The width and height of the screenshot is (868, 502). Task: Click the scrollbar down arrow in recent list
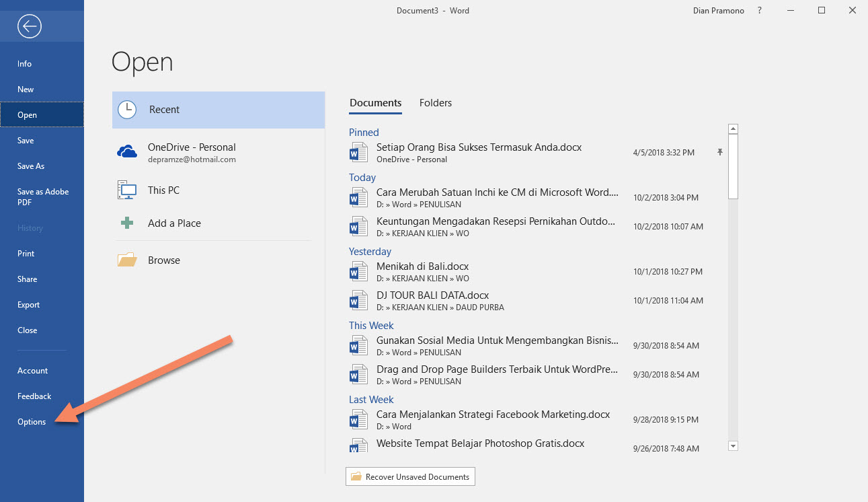(x=733, y=445)
